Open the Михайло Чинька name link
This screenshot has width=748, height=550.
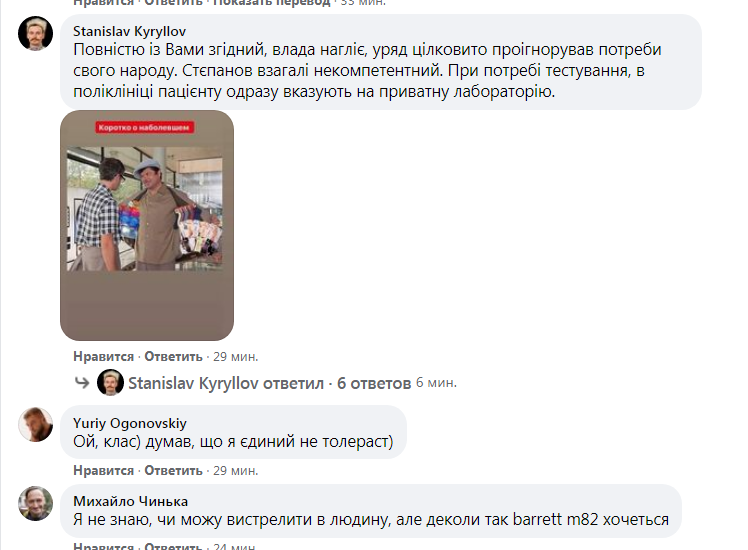pos(131,501)
